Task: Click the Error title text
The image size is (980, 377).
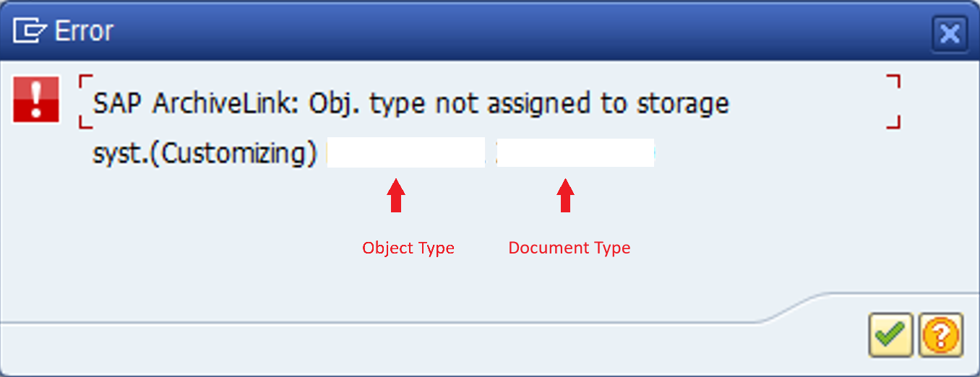Action: pos(83,31)
